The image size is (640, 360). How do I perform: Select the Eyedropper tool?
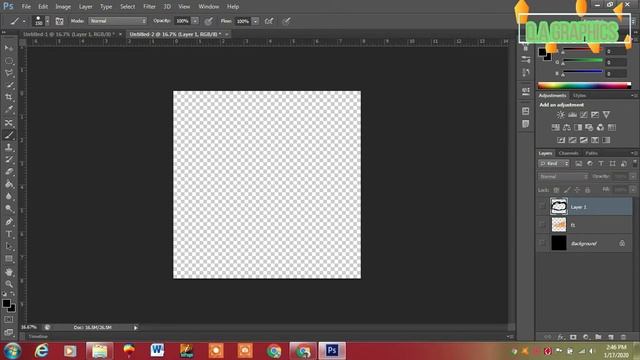click(x=9, y=109)
